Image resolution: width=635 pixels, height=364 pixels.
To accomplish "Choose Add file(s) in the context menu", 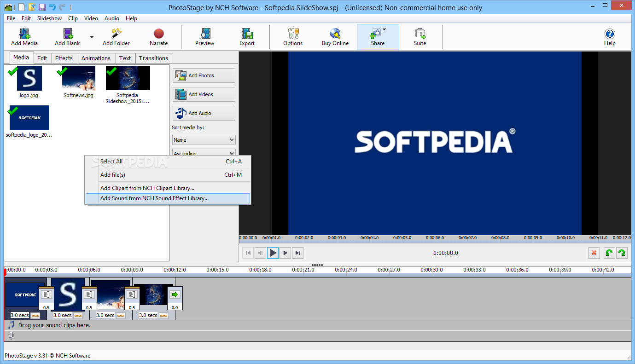I will click(168, 175).
